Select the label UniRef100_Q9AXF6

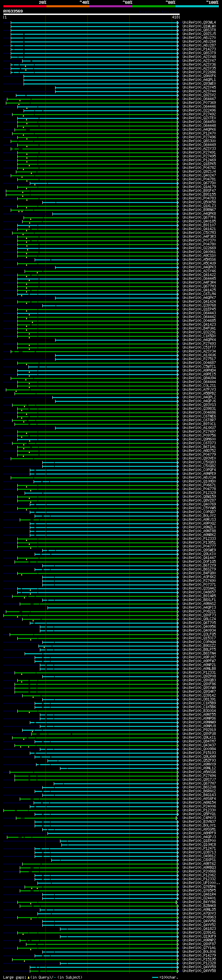click(x=199, y=76)
